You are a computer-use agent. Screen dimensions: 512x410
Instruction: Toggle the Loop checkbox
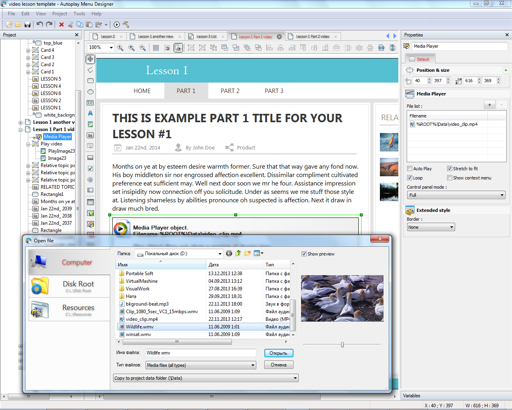click(x=410, y=178)
